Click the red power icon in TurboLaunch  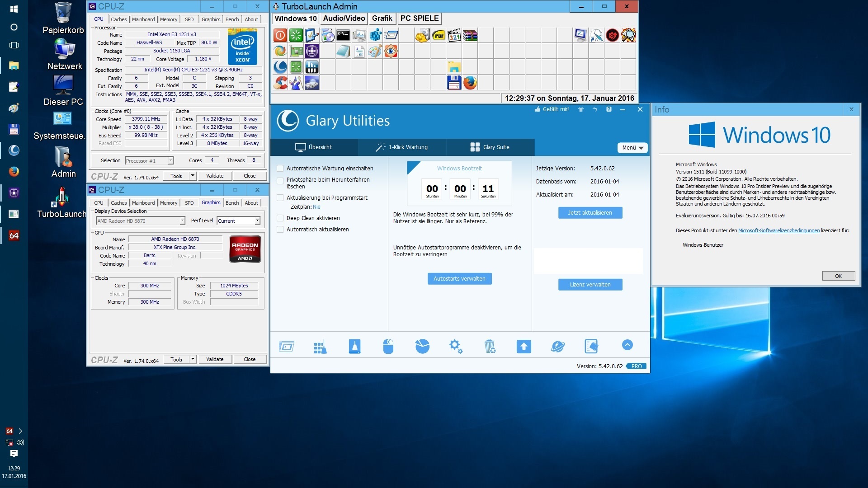click(280, 35)
